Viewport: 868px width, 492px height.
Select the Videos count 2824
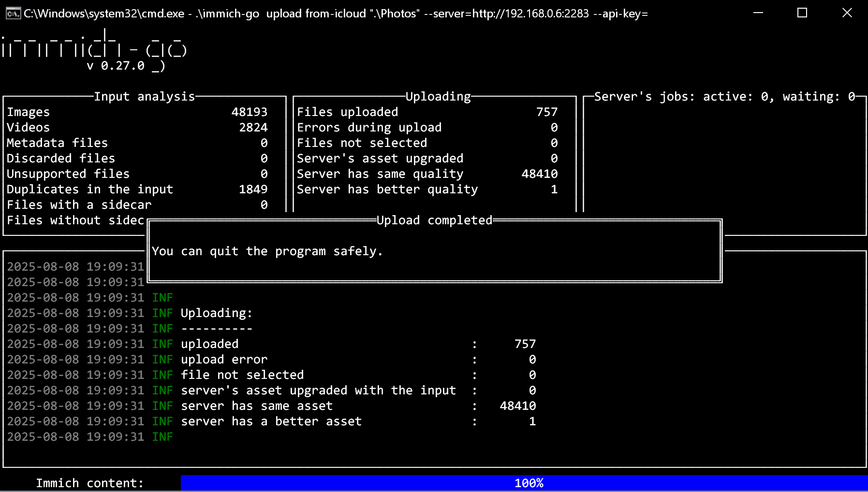tap(253, 128)
